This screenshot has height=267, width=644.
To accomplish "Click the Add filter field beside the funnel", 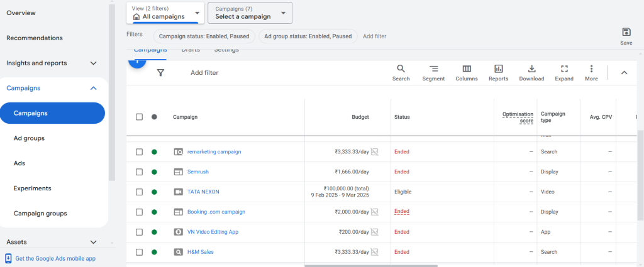I will pos(204,73).
